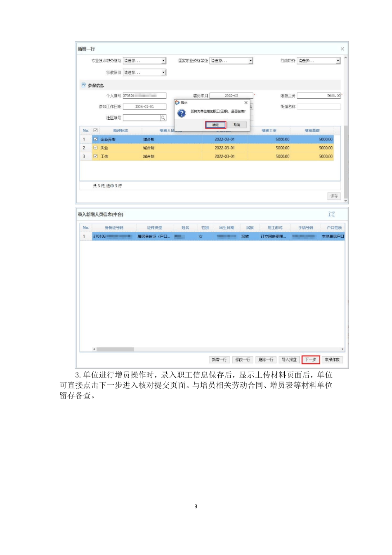Select the 失业 insurance row

[x=207, y=148]
